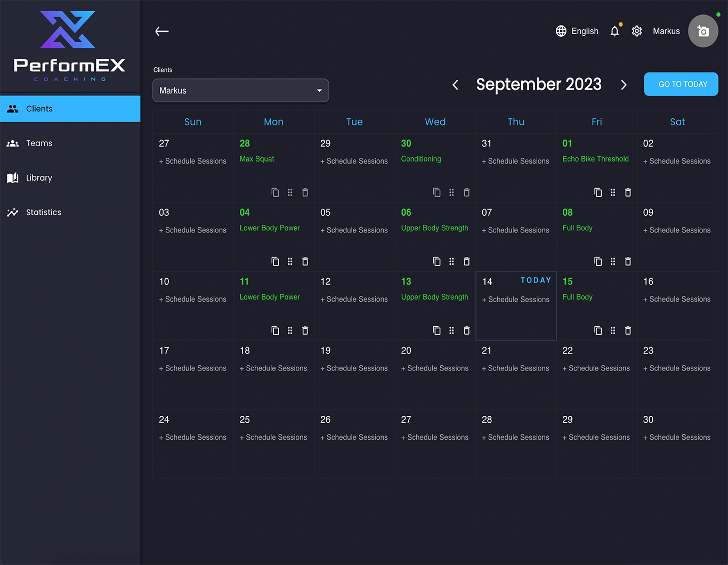Open the Conditioning session on August 30

click(x=420, y=159)
